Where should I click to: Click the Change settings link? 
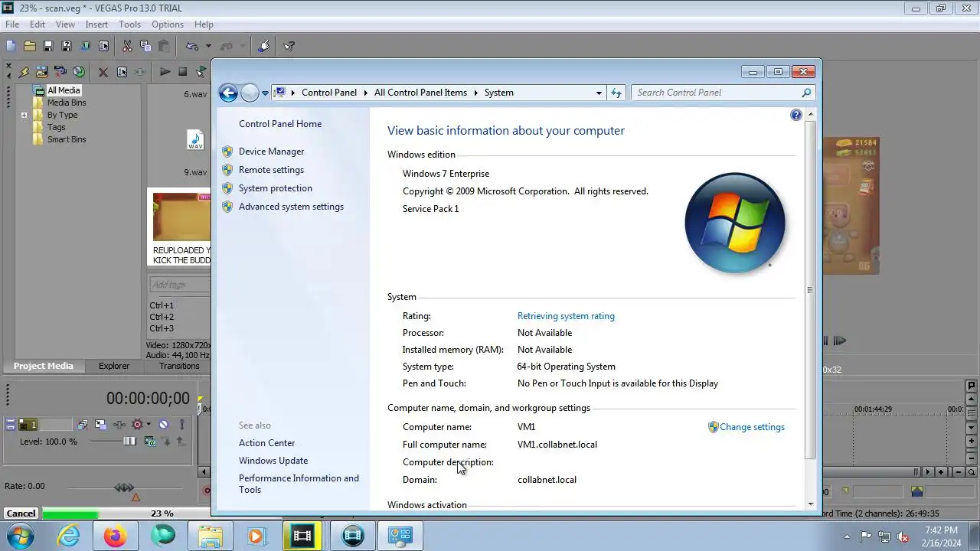click(x=752, y=427)
